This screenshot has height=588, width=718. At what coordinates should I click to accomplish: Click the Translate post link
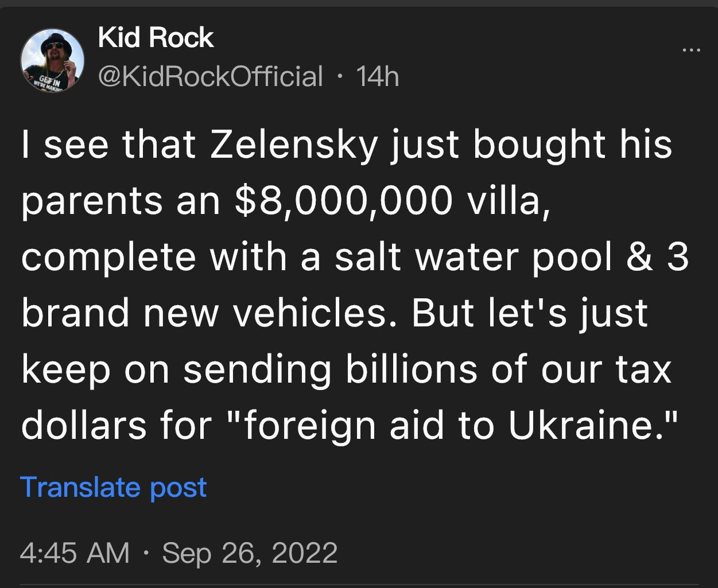click(113, 487)
